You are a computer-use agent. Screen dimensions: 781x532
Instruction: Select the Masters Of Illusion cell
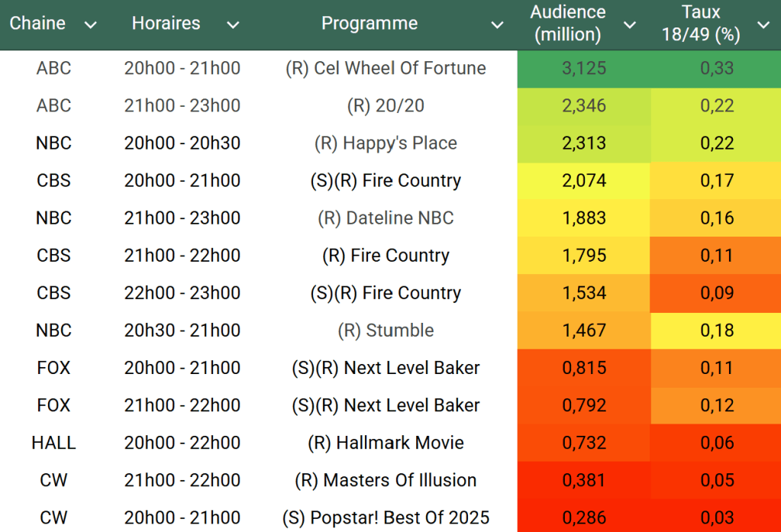coord(386,480)
